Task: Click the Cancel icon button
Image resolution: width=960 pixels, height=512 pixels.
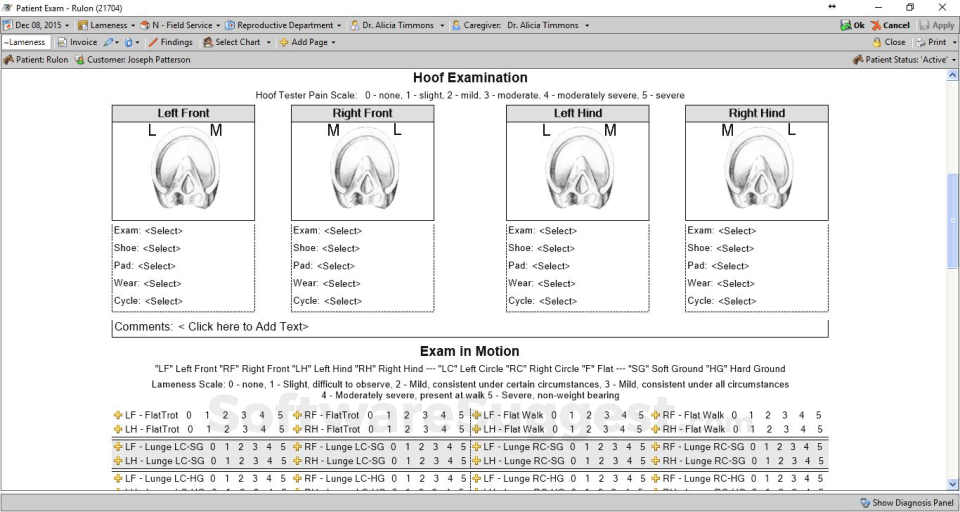Action: click(x=877, y=25)
